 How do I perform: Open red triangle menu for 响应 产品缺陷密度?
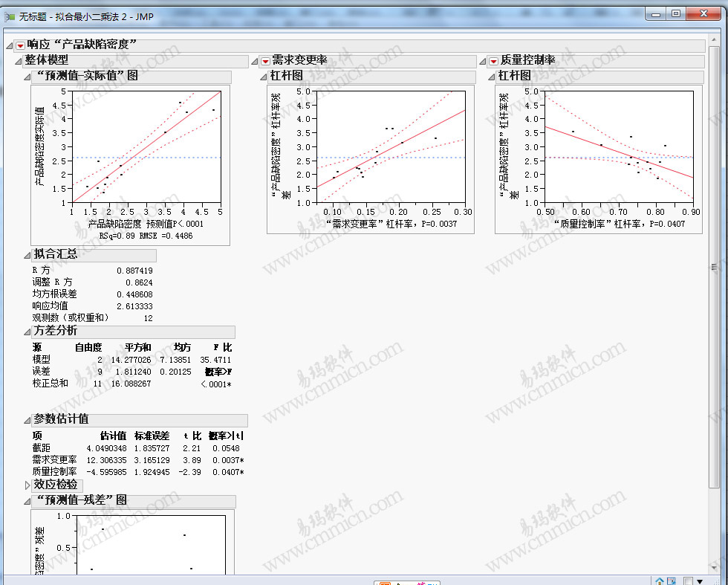coord(20,45)
